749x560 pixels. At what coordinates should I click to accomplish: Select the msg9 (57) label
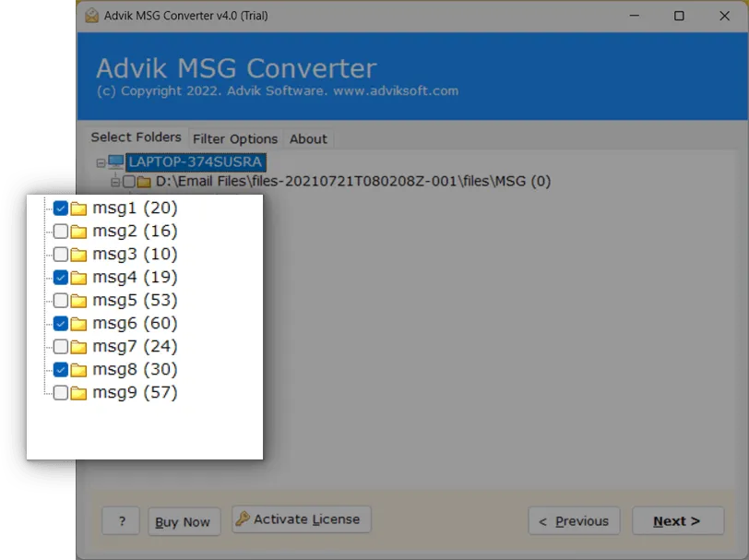pos(135,393)
